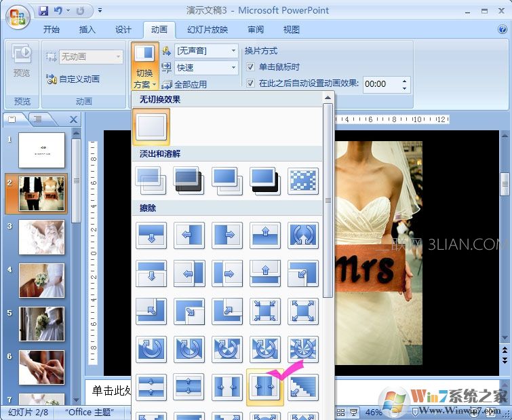Screen dimensions: 512x420
Task: Select the no-transition thumbnail under 无切换效果
Action: pyautogui.click(x=151, y=128)
